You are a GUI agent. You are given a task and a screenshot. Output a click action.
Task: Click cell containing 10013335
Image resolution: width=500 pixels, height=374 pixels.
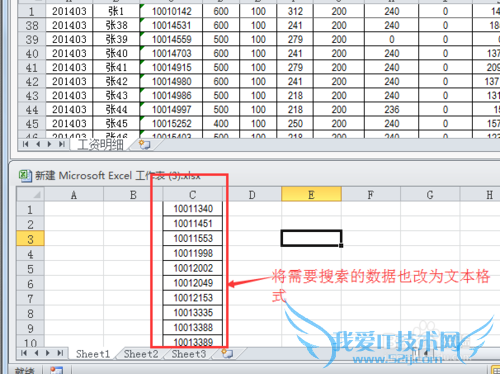click(193, 313)
